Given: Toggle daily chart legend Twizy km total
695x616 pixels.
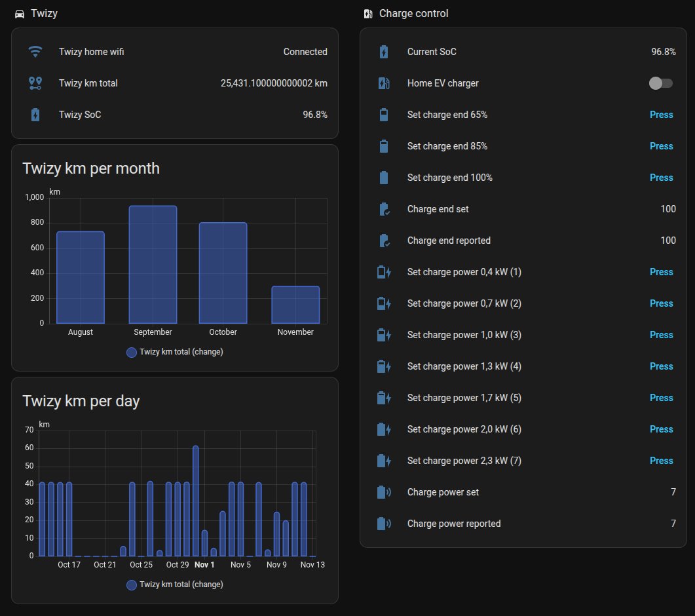Looking at the screenshot, I should click(175, 585).
